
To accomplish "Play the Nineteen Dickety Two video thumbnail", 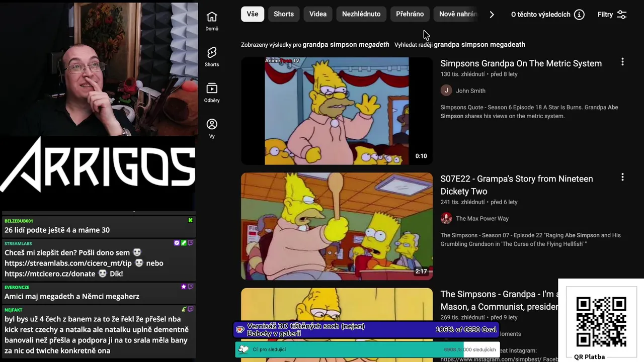I will point(337,226).
